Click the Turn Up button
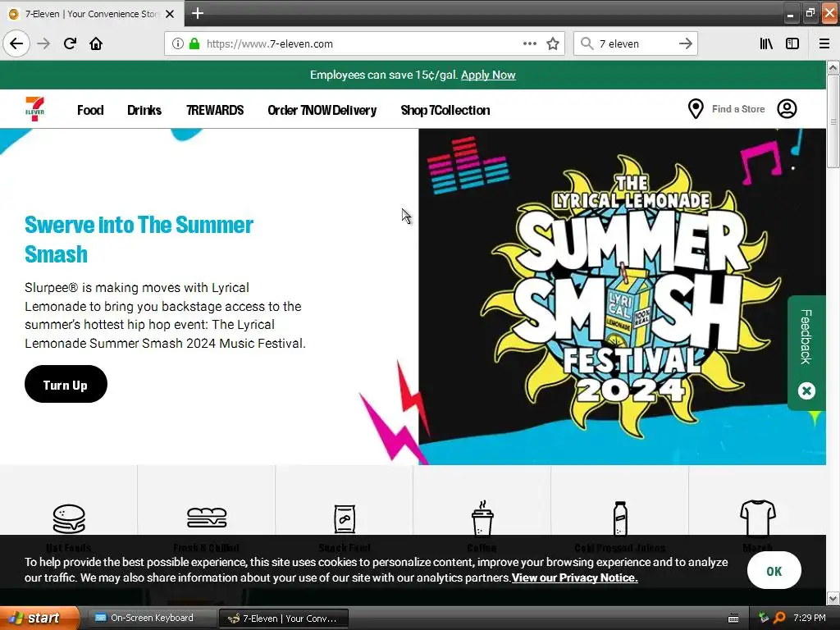The height and width of the screenshot is (630, 840). coord(66,384)
